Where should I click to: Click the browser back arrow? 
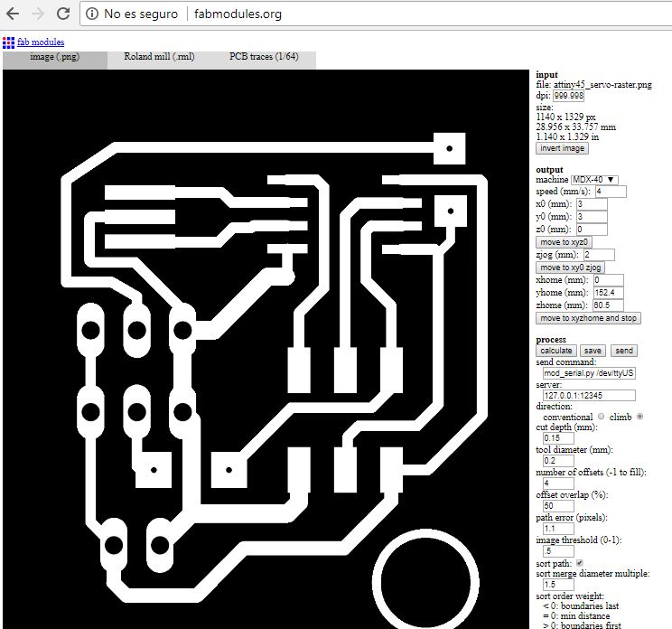point(13,14)
